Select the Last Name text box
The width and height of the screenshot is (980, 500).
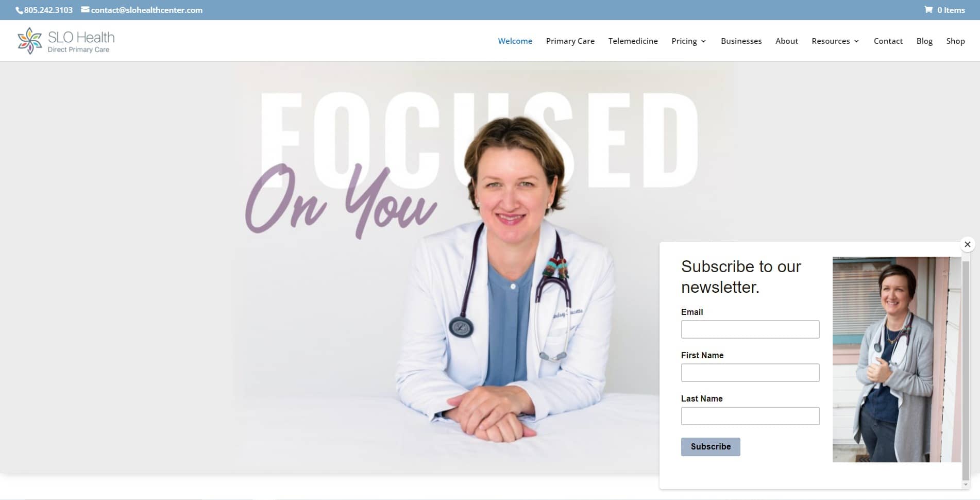click(750, 416)
